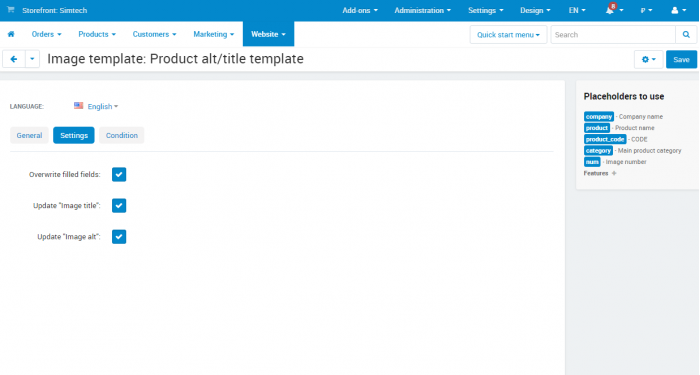This screenshot has height=375, width=700.
Task: Click the Storefront: Simtech link
Action: [x=54, y=10]
